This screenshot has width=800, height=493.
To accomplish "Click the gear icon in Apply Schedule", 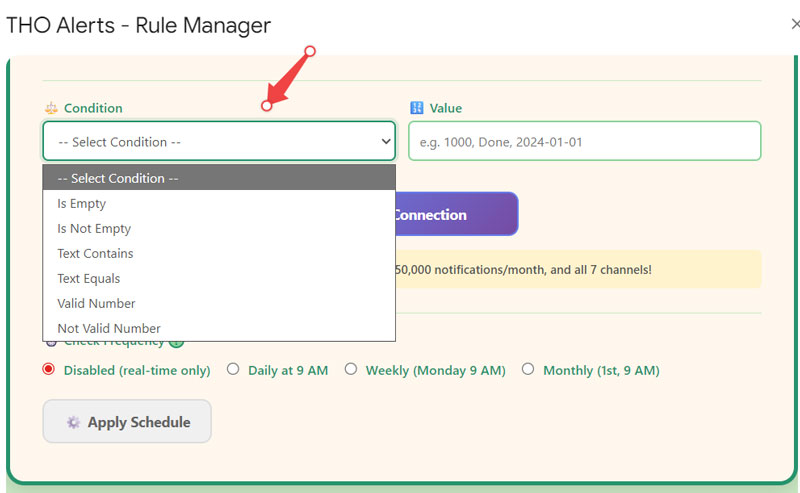I will (73, 423).
